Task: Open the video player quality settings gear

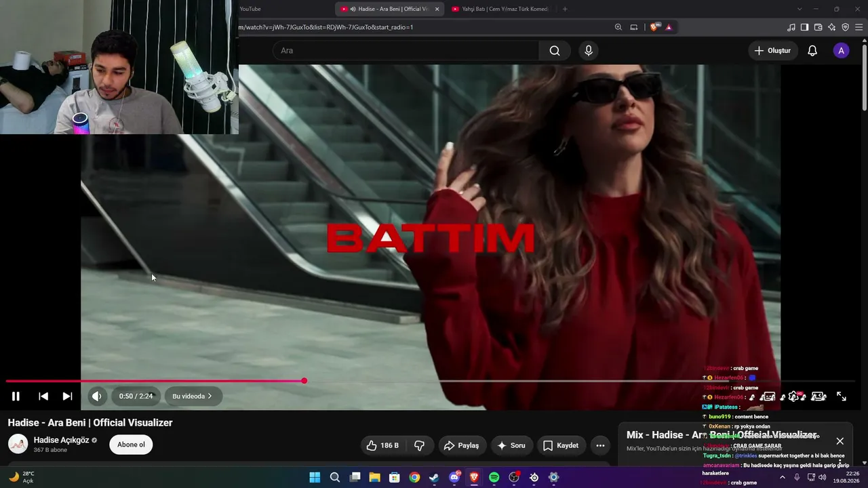Action: click(x=793, y=396)
